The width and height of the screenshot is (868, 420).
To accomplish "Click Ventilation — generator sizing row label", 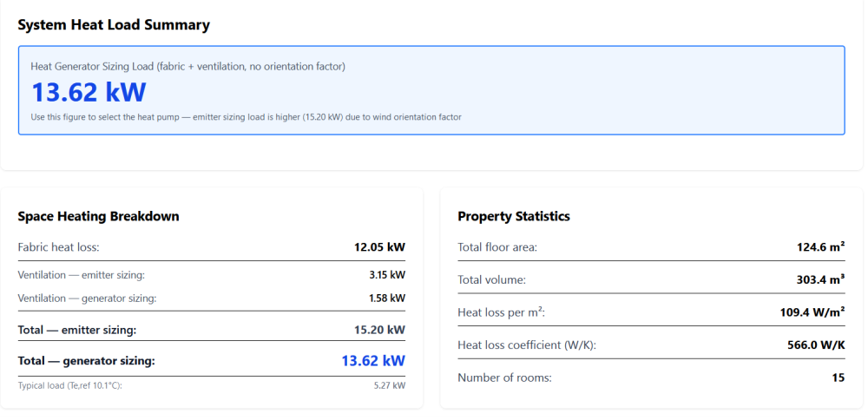I will pyautogui.click(x=86, y=299).
